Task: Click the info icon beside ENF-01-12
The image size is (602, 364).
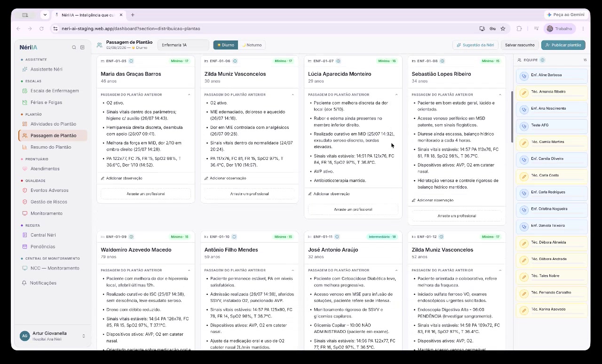Action: 442,237
